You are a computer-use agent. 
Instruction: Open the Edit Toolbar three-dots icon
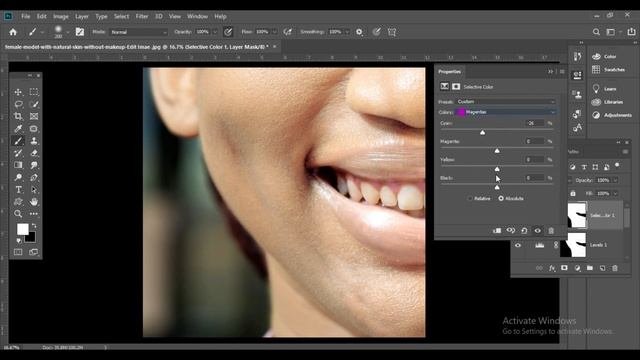click(34, 213)
